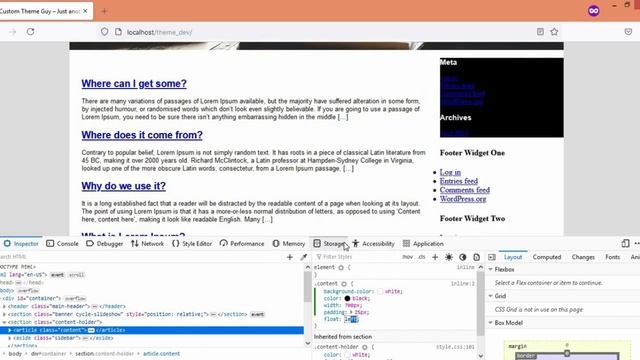Open .content-holder white color swatch
Screen dimensions: 640x360
[x=347, y=355]
